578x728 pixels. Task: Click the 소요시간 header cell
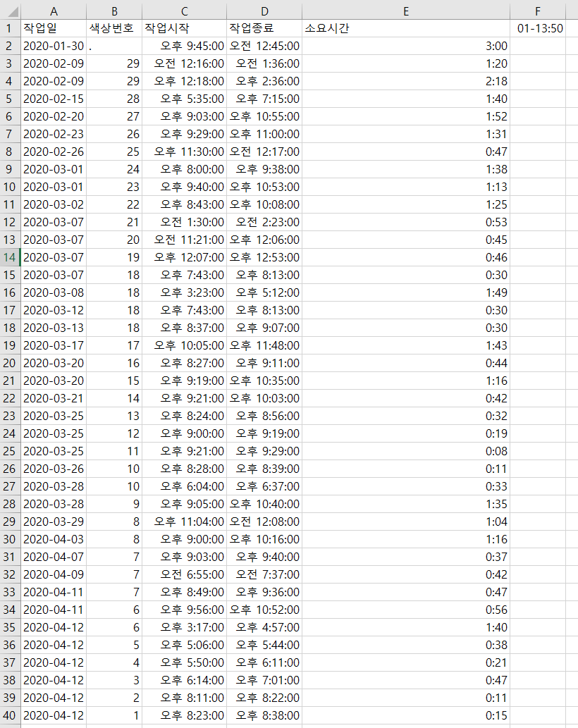(406, 28)
